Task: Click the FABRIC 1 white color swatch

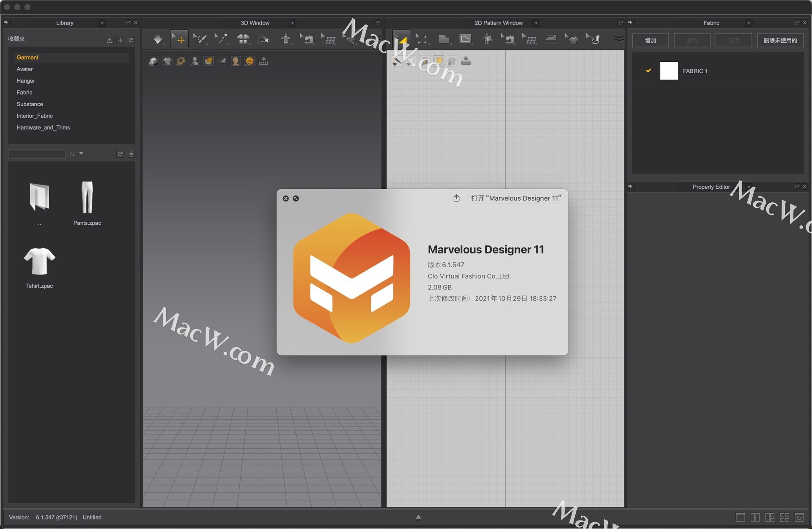Action: coord(669,71)
